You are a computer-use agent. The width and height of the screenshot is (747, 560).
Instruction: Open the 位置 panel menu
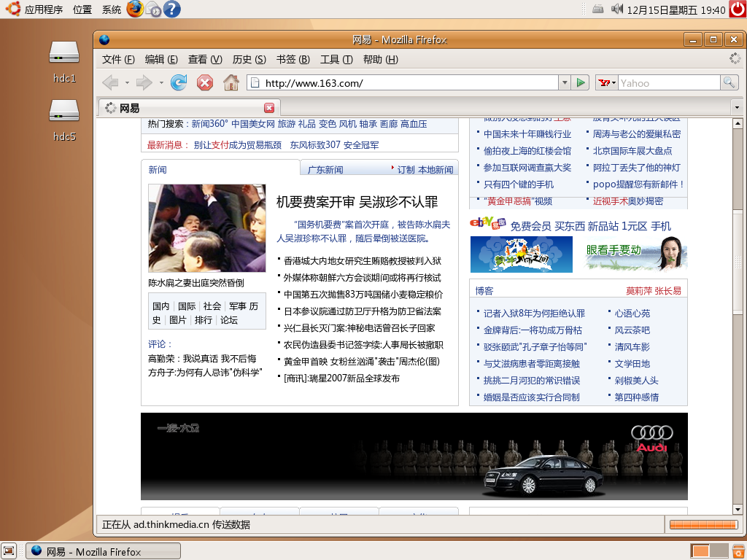tap(82, 9)
